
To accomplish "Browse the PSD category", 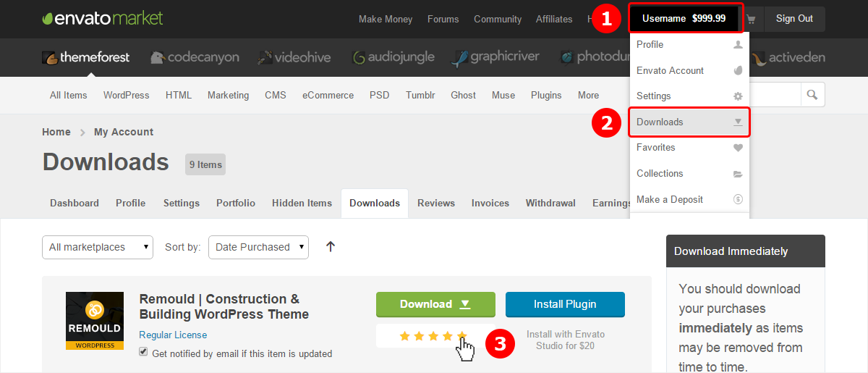I will pyautogui.click(x=380, y=95).
